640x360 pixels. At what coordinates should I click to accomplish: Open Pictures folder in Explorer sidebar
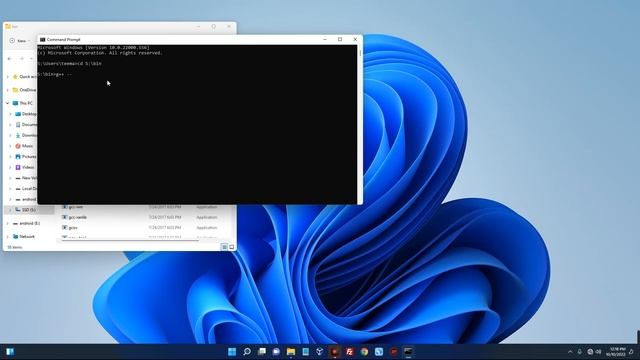(x=26, y=156)
